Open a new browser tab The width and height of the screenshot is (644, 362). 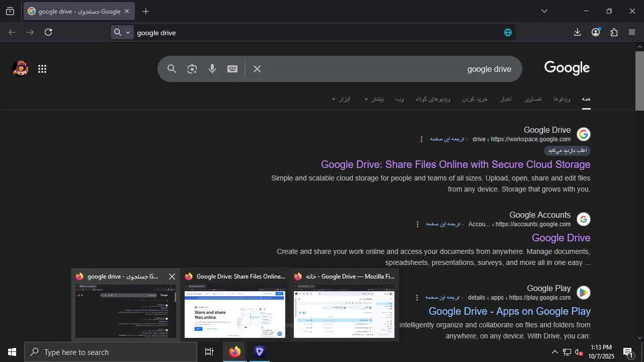tap(145, 11)
